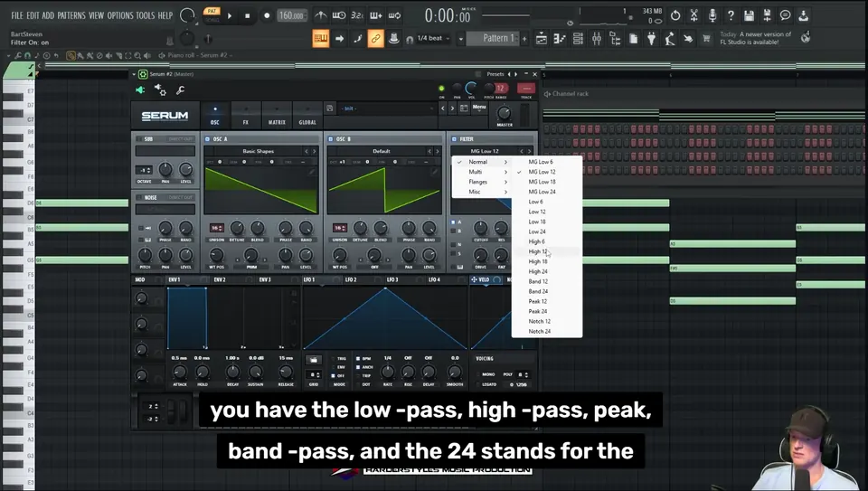Viewport: 868px width, 491px height.
Task: Click the Stop button in transport
Action: (248, 16)
